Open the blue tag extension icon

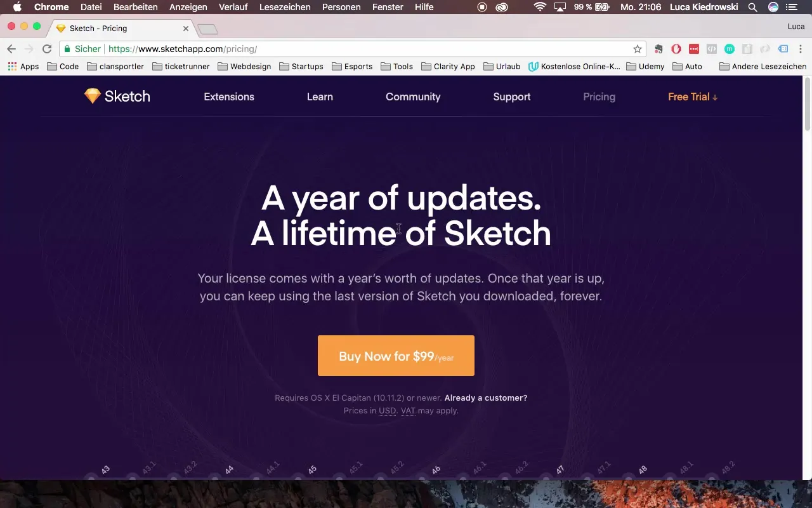point(783,49)
